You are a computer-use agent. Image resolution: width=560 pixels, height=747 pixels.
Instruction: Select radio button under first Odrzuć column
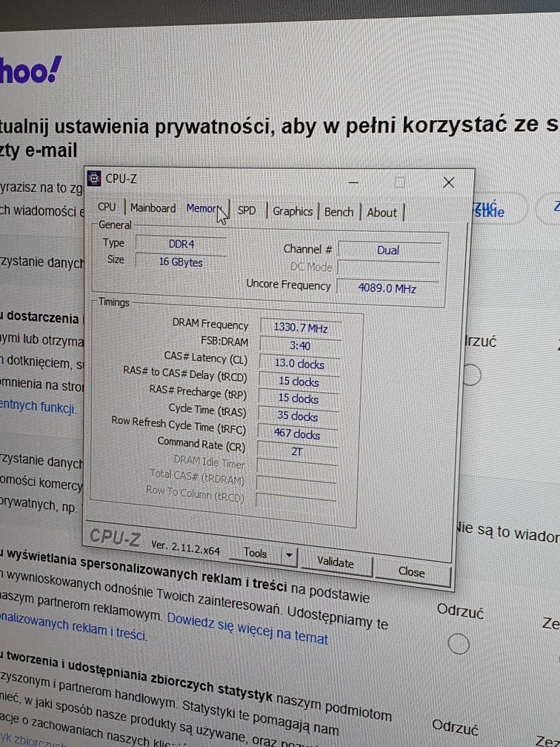tap(471, 374)
